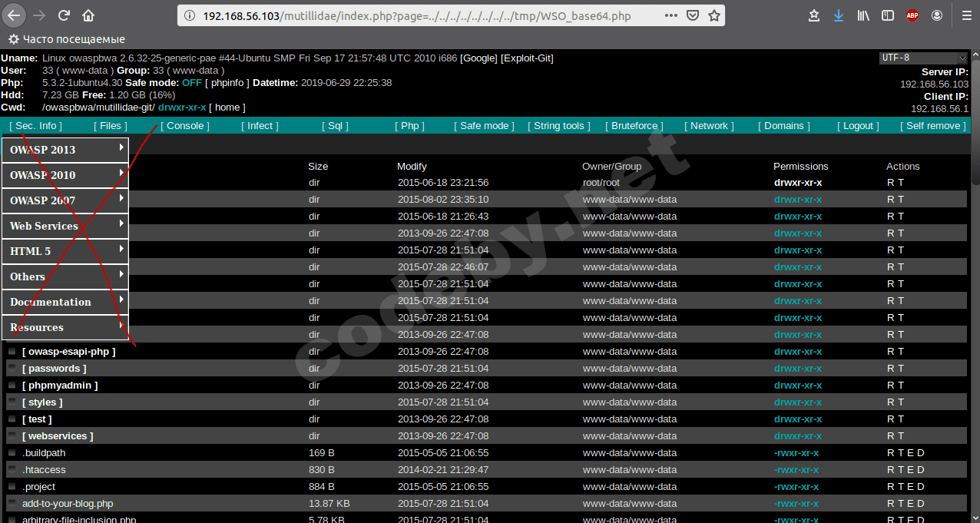Click the forward navigation arrow

pyautogui.click(x=40, y=15)
